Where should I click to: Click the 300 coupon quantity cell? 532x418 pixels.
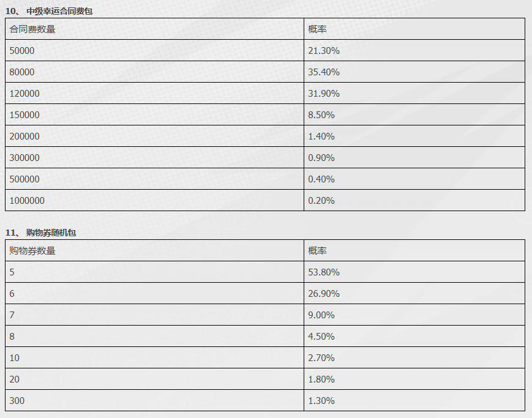154,400
